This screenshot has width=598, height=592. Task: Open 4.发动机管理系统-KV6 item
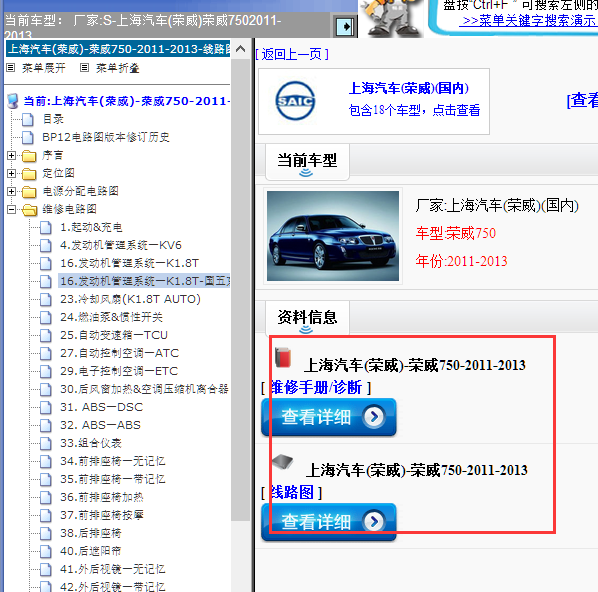click(121, 245)
